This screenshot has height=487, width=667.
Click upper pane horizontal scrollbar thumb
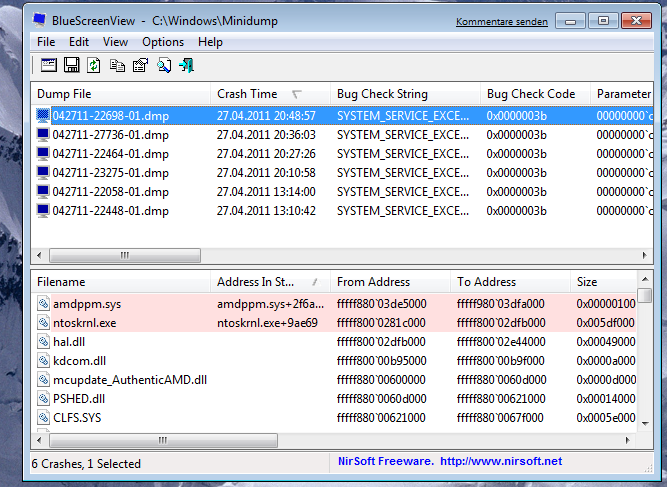pyautogui.click(x=125, y=256)
